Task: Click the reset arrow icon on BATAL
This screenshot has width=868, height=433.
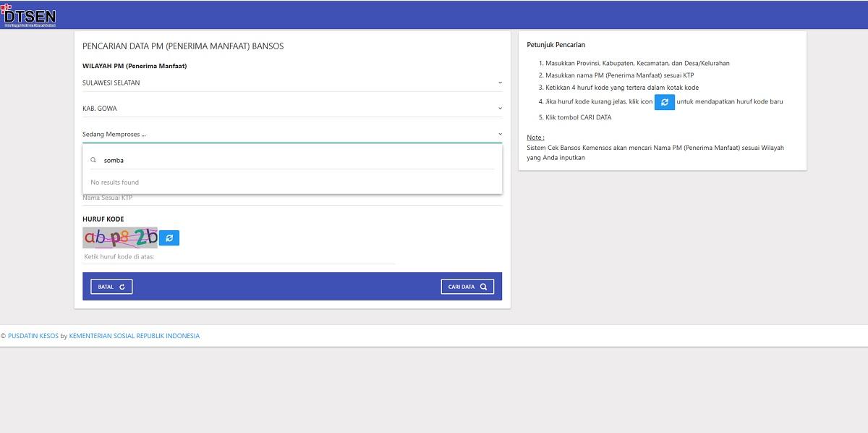Action: [x=122, y=287]
